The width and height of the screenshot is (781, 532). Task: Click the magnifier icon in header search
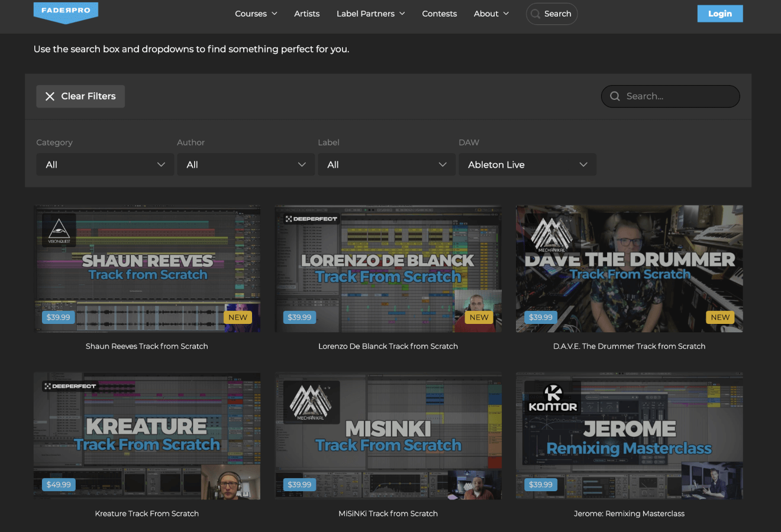coord(535,14)
